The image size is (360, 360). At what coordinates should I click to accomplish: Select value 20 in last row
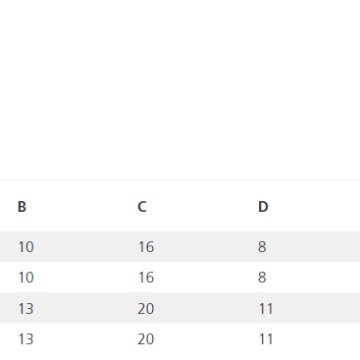click(x=146, y=339)
